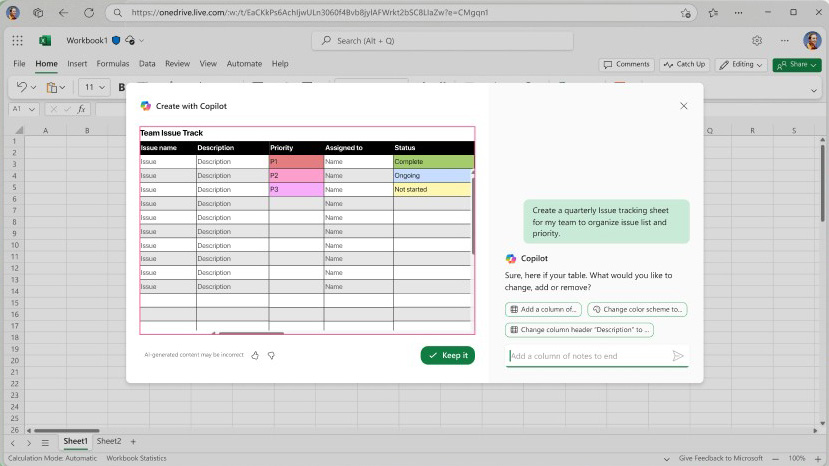Expand the ribbon with the chevron
The image size is (829, 466).
[x=814, y=90]
